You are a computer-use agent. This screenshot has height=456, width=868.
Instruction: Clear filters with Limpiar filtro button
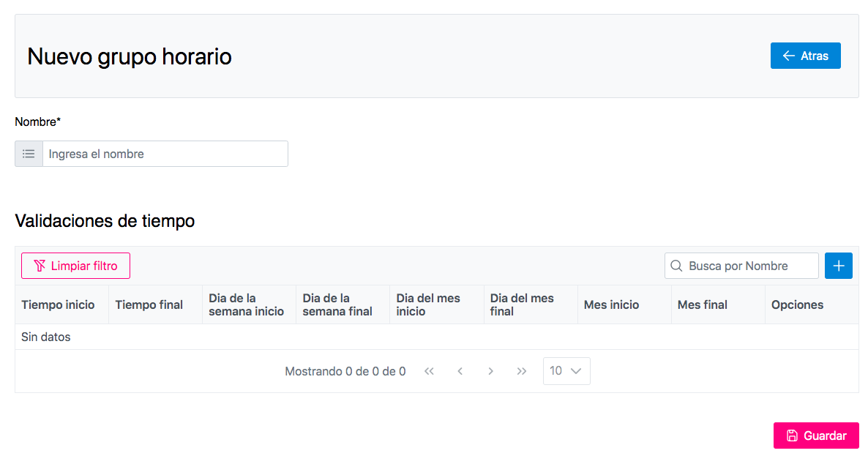pyautogui.click(x=75, y=266)
